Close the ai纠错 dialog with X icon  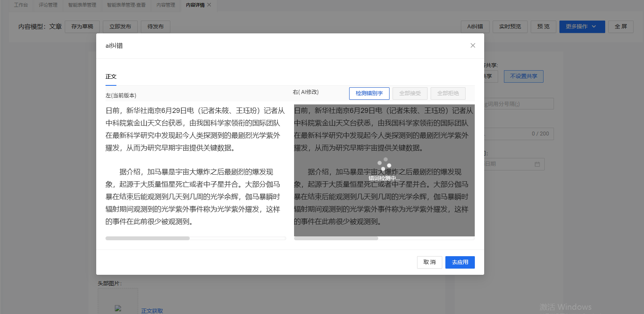click(473, 45)
